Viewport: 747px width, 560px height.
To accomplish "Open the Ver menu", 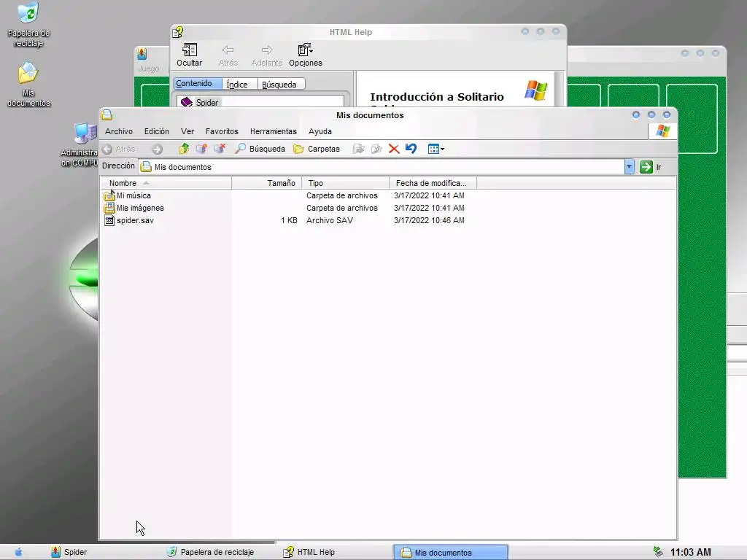I will pos(187,131).
